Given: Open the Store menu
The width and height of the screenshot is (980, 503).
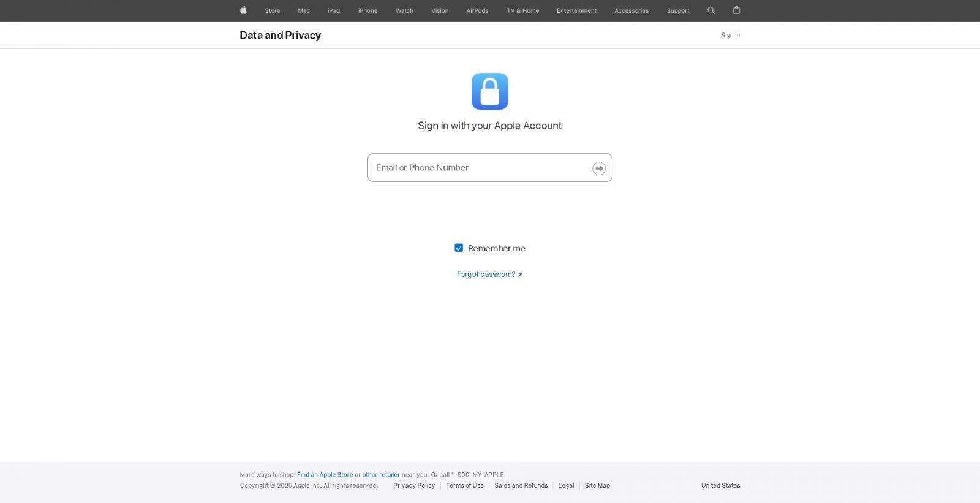Looking at the screenshot, I should click(x=273, y=10).
